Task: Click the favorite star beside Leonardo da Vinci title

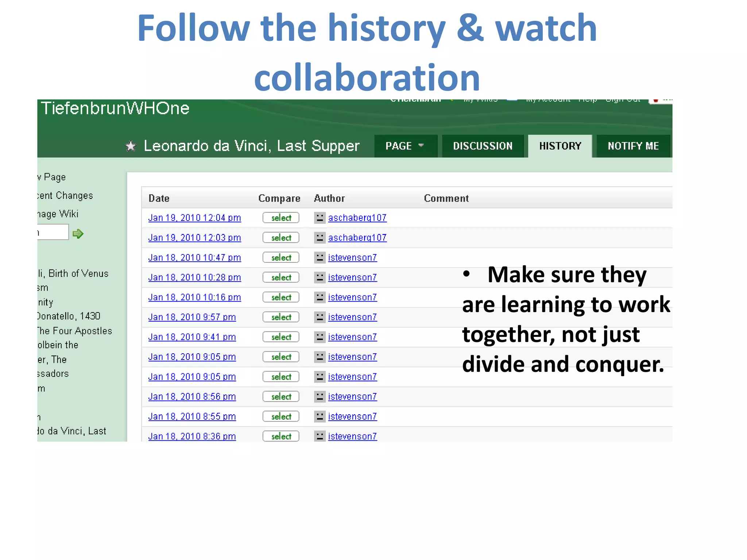Action: [x=131, y=146]
